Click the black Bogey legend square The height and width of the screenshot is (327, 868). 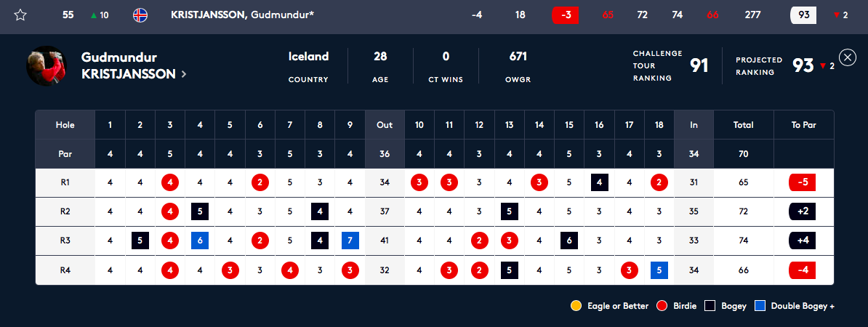tap(710, 305)
